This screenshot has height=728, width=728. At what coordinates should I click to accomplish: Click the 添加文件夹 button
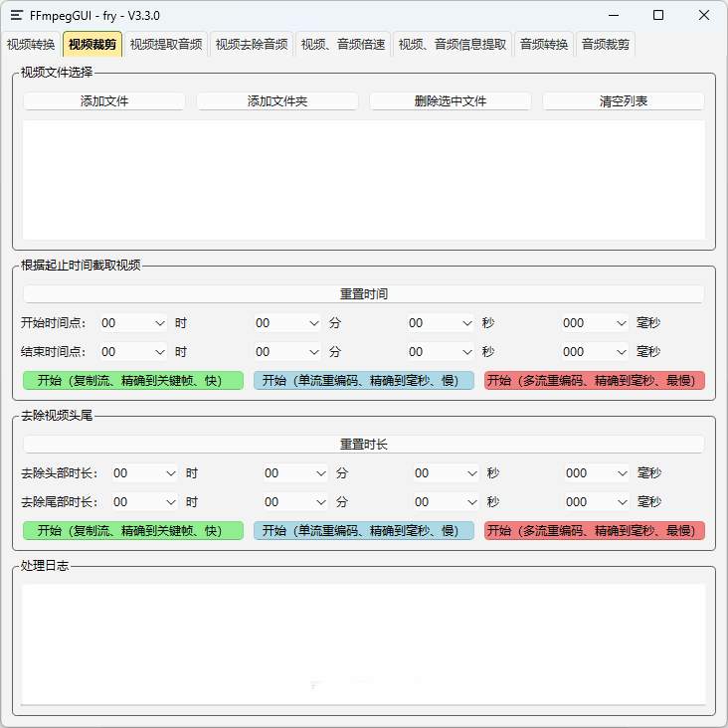[277, 101]
